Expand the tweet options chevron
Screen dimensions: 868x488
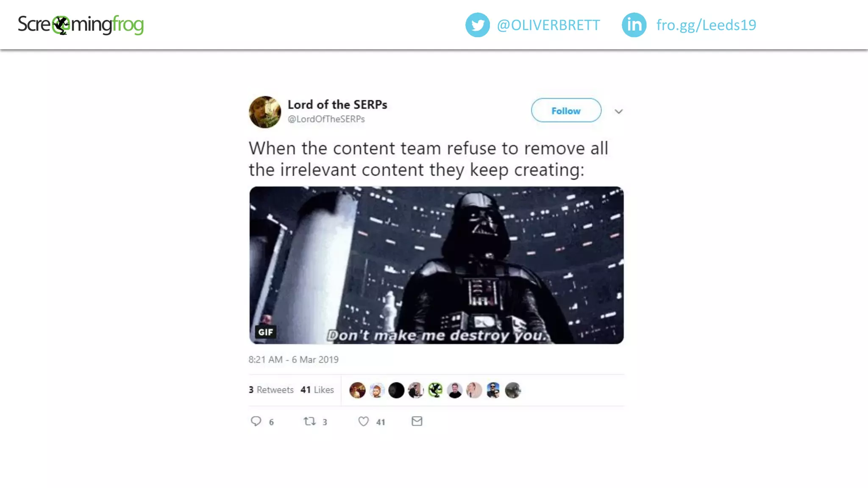coord(619,111)
